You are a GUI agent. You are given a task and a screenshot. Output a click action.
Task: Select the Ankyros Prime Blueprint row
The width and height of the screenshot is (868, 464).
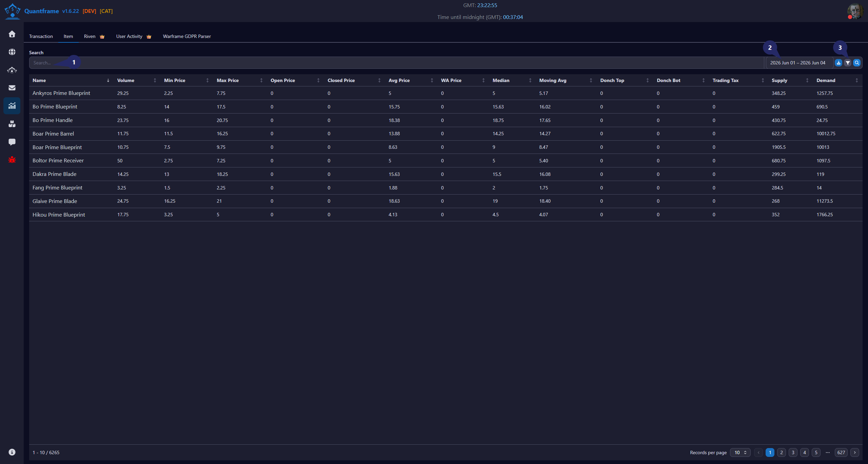coord(446,93)
